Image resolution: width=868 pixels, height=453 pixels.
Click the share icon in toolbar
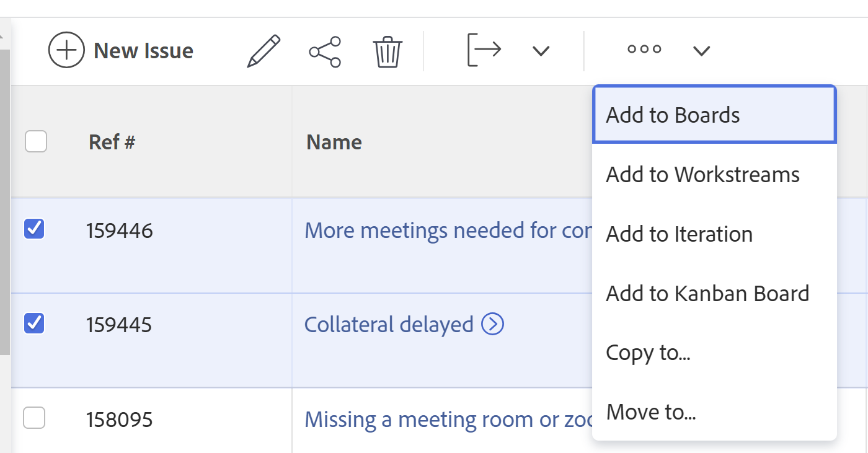click(325, 51)
